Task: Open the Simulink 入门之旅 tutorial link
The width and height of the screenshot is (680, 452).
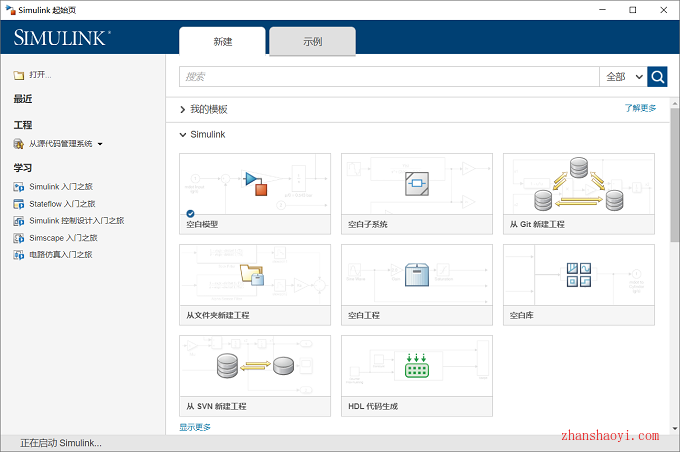Action: click(x=61, y=187)
